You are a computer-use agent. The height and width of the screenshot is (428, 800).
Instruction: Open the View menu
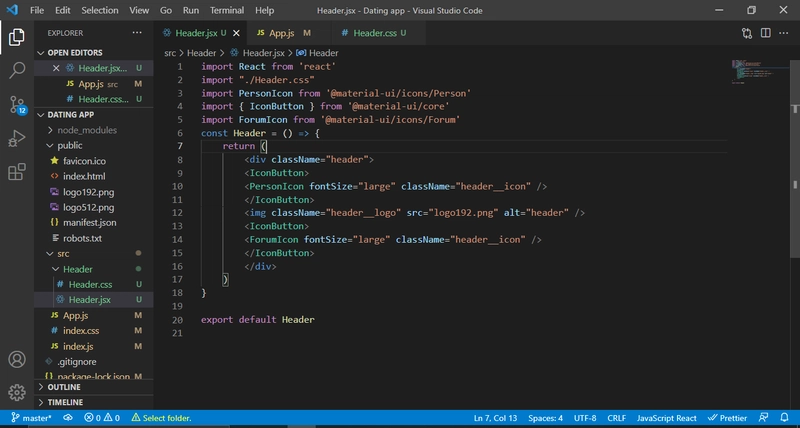(139, 10)
